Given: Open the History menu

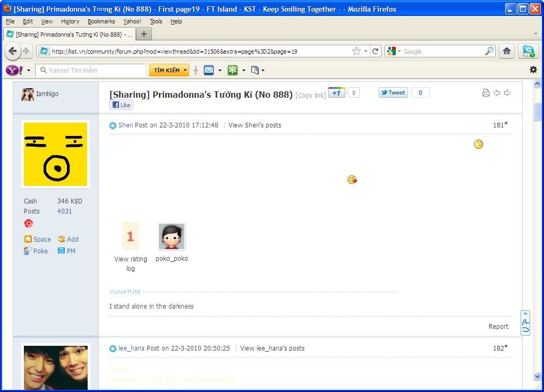Looking at the screenshot, I should [70, 21].
